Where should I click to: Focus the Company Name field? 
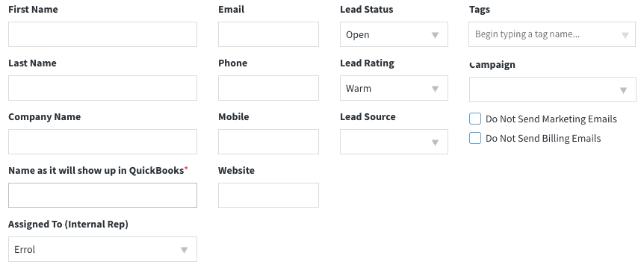[102, 142]
